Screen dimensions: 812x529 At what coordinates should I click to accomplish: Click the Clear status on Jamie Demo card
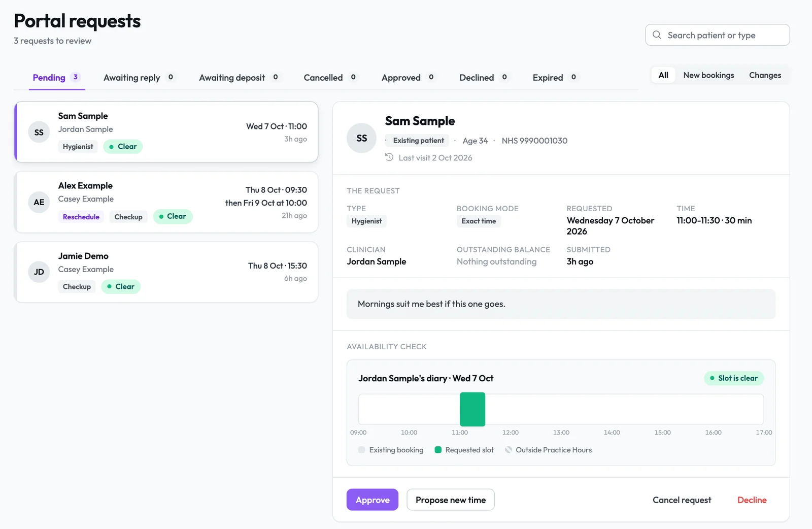click(x=121, y=287)
